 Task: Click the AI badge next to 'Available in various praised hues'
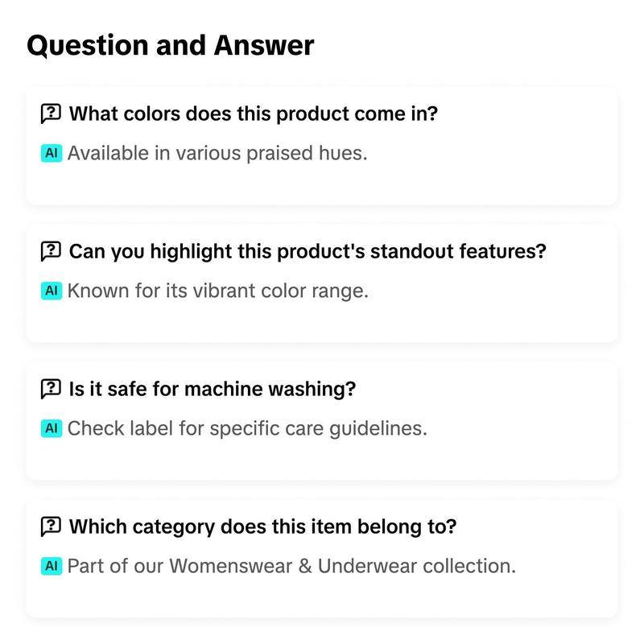[52, 153]
